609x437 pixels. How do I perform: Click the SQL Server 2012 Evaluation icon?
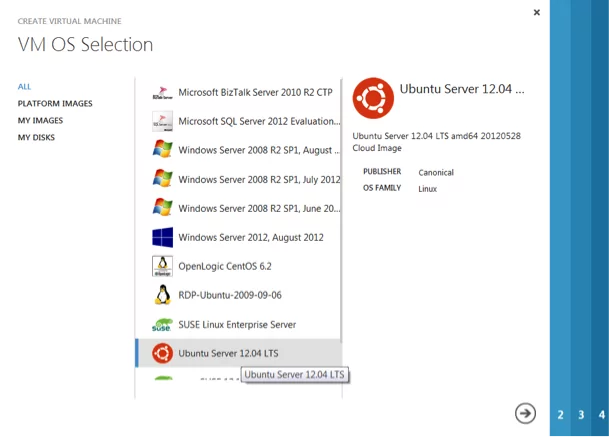point(162,121)
